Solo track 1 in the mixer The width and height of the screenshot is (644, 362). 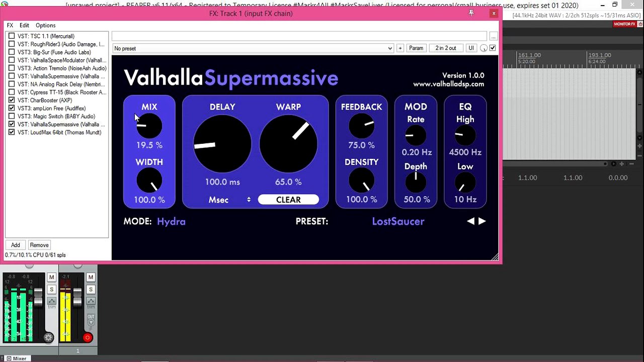coord(91,290)
